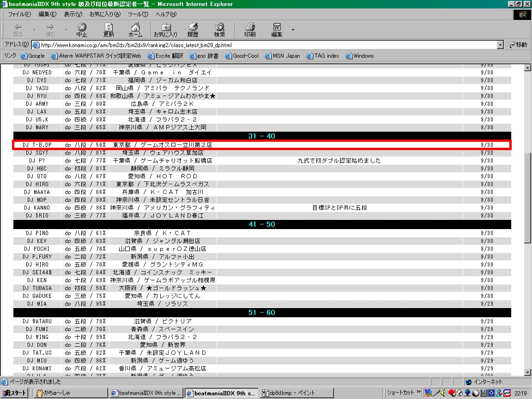The image size is (532, 399).
Task: Open the Edit toolbar button dropdown arrow
Action: (x=293, y=30)
